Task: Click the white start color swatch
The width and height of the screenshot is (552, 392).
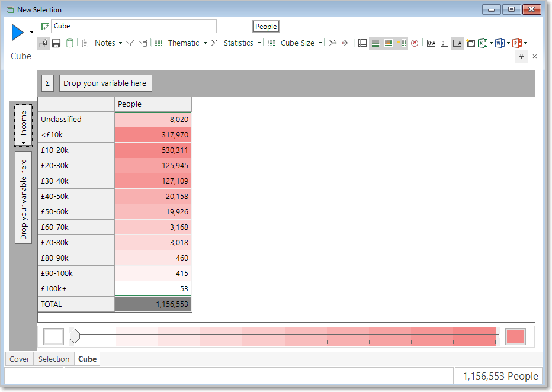Action: tap(53, 336)
